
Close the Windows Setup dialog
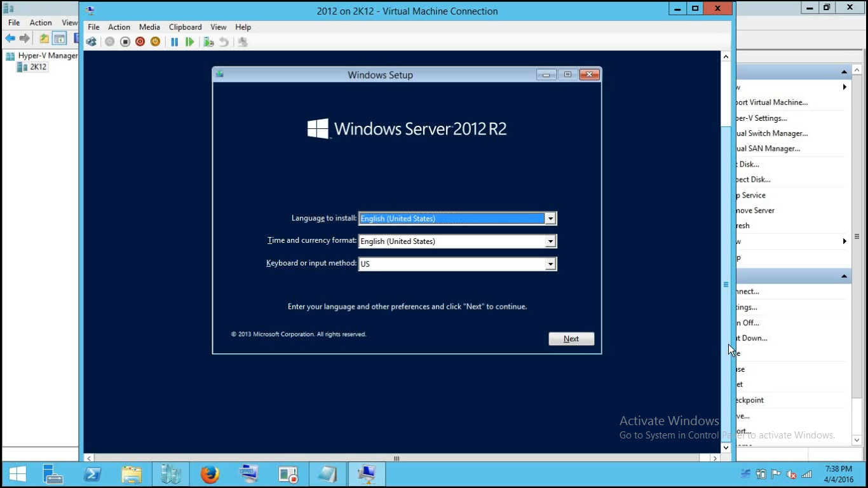click(x=589, y=74)
